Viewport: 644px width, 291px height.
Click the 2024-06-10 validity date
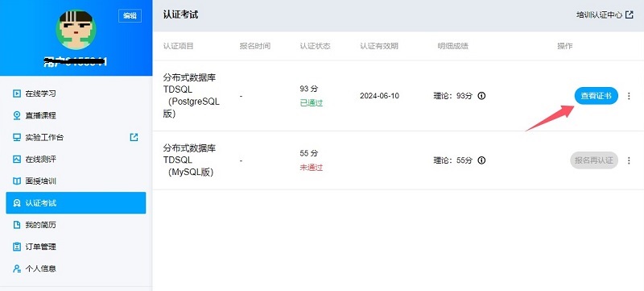[379, 96]
